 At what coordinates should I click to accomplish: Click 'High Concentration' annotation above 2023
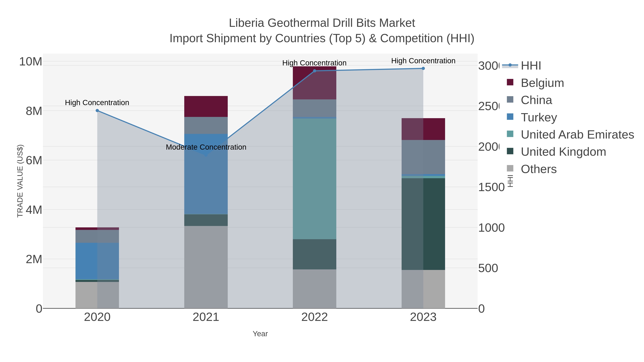point(423,61)
